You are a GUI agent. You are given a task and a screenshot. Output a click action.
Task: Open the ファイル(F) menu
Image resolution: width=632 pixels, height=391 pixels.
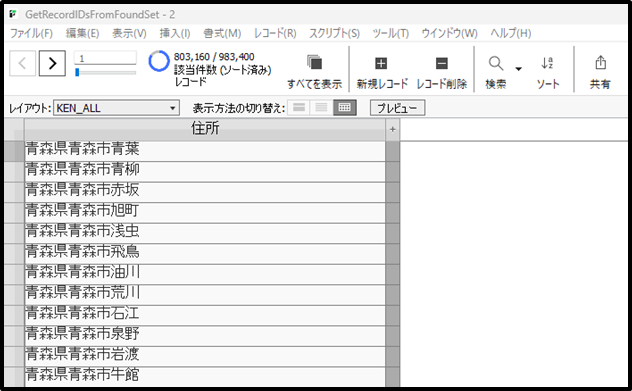coord(31,33)
